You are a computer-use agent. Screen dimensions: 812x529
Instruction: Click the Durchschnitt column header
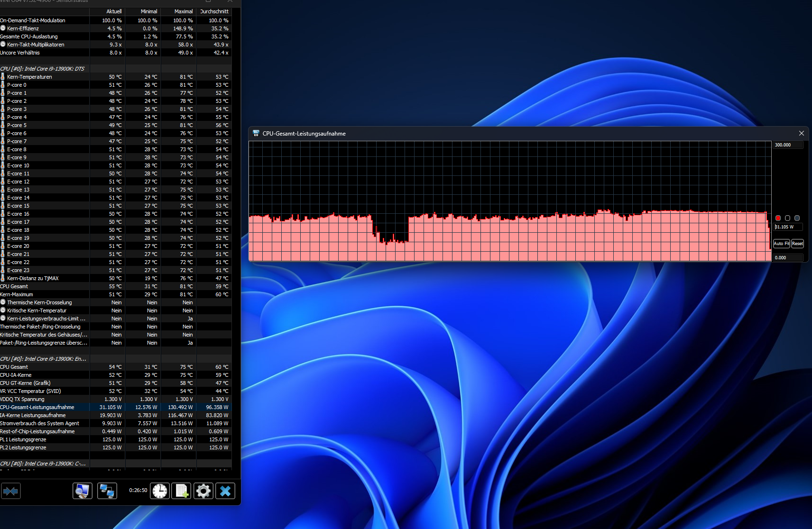pyautogui.click(x=214, y=11)
